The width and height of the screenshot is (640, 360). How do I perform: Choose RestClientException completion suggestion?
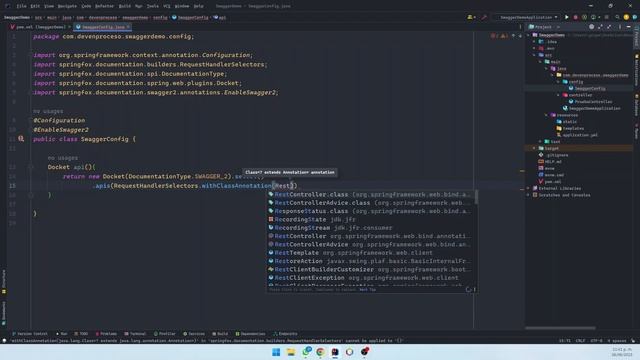371,278
